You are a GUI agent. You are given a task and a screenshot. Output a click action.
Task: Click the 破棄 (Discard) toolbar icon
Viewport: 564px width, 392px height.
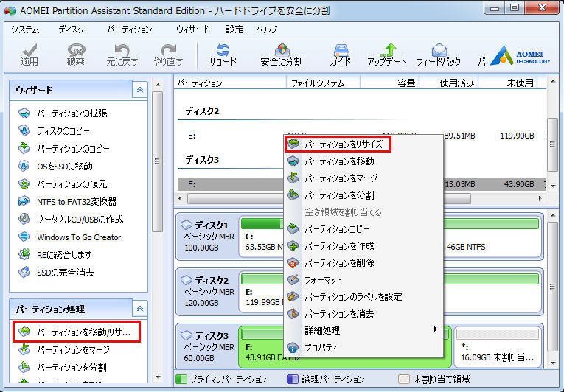point(75,55)
